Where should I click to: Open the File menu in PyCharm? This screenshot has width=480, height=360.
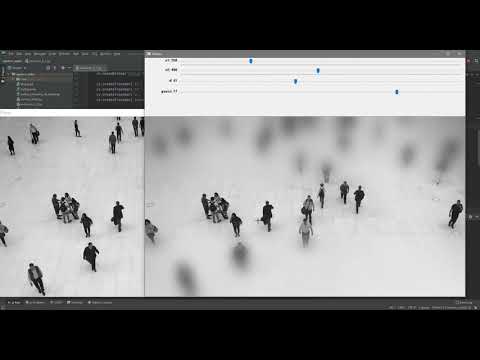(11, 54)
